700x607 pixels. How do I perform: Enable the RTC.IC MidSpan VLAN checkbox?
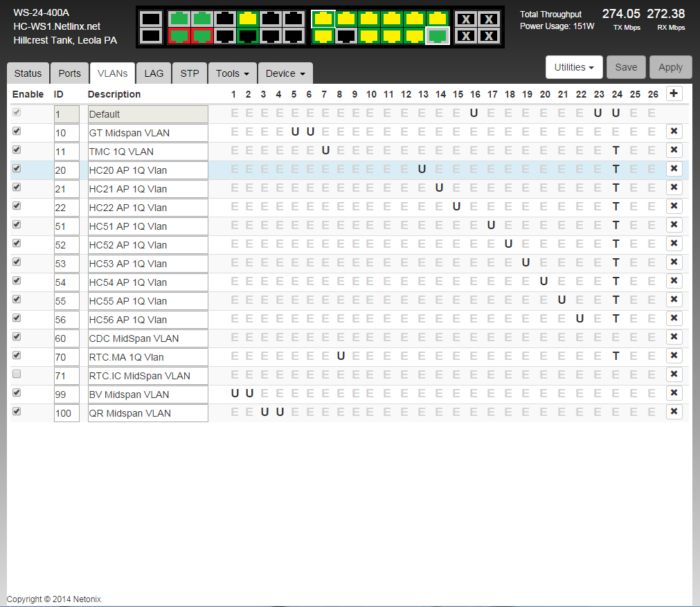click(17, 374)
